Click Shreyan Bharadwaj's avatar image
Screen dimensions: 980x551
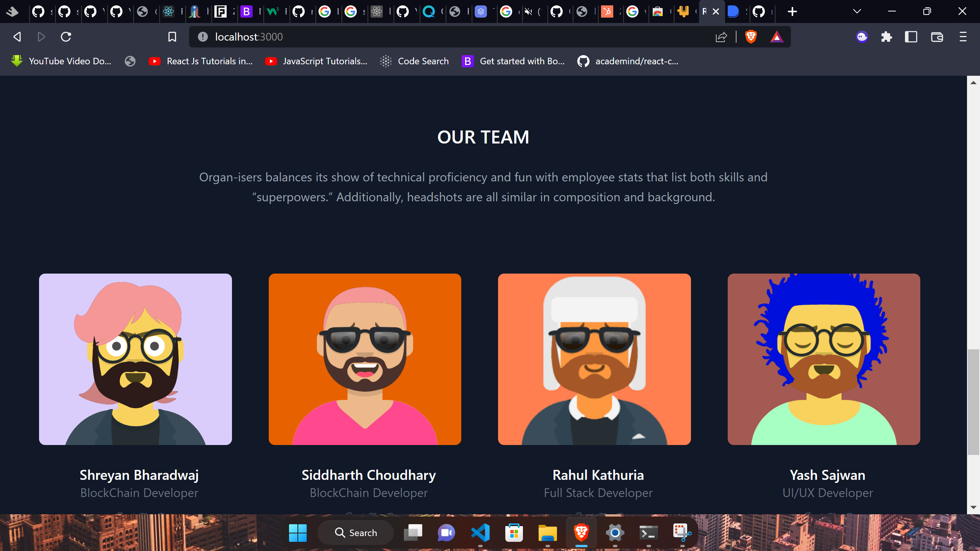(136, 359)
